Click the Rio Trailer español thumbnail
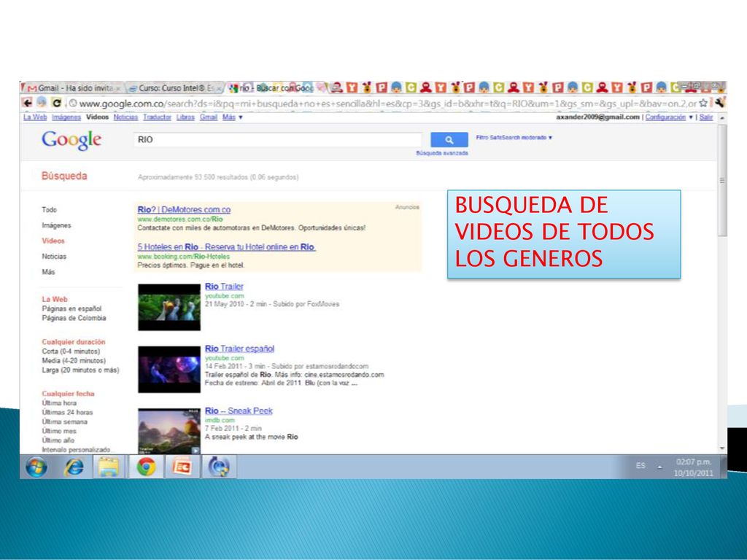747x560 pixels. (x=169, y=370)
